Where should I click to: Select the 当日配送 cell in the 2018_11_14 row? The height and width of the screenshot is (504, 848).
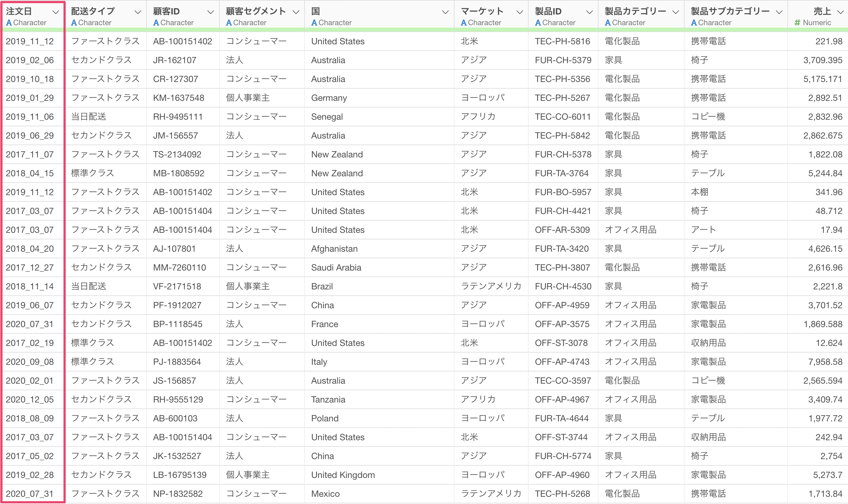[x=88, y=286]
